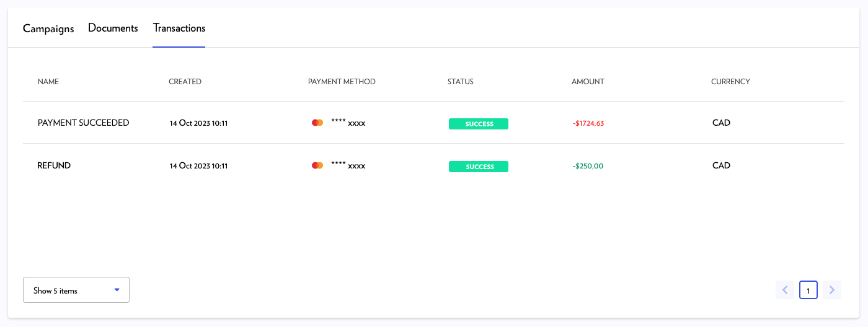The width and height of the screenshot is (868, 327).
Task: Click Mastercard icon in Payment Succeeded row
Action: click(x=317, y=123)
